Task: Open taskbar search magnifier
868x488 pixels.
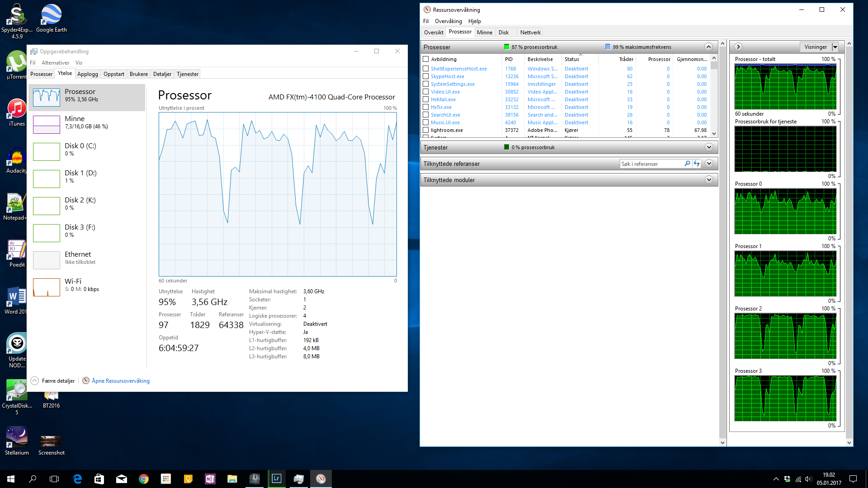Action: [33, 479]
